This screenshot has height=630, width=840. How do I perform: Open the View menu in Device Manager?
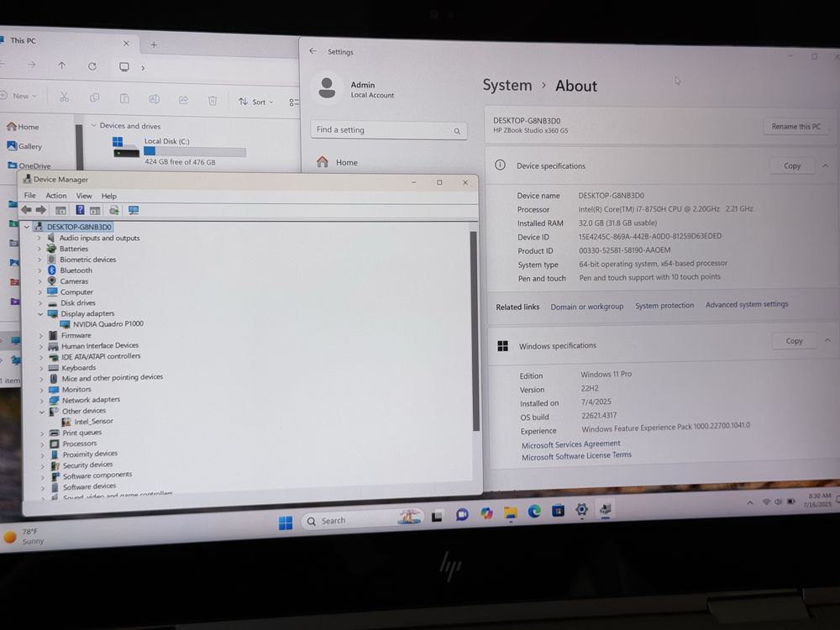[83, 196]
